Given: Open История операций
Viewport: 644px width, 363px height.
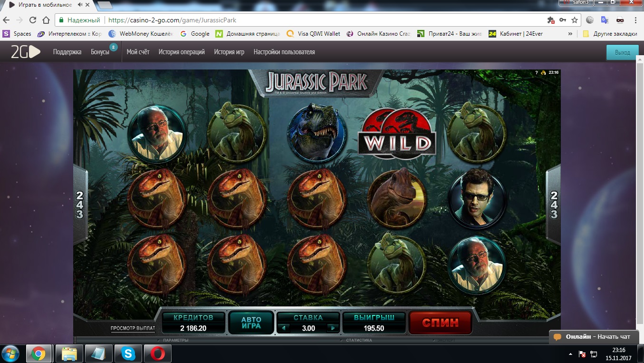Looking at the screenshot, I should [x=182, y=52].
